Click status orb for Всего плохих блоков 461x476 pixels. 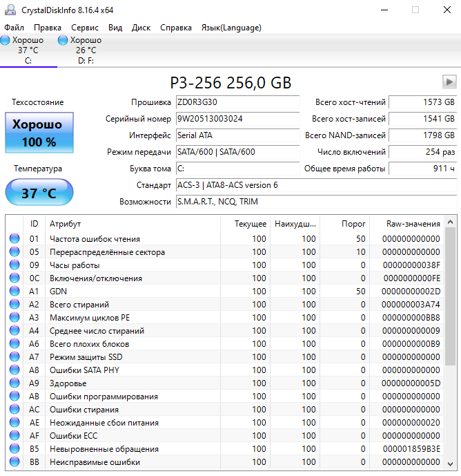point(14,343)
